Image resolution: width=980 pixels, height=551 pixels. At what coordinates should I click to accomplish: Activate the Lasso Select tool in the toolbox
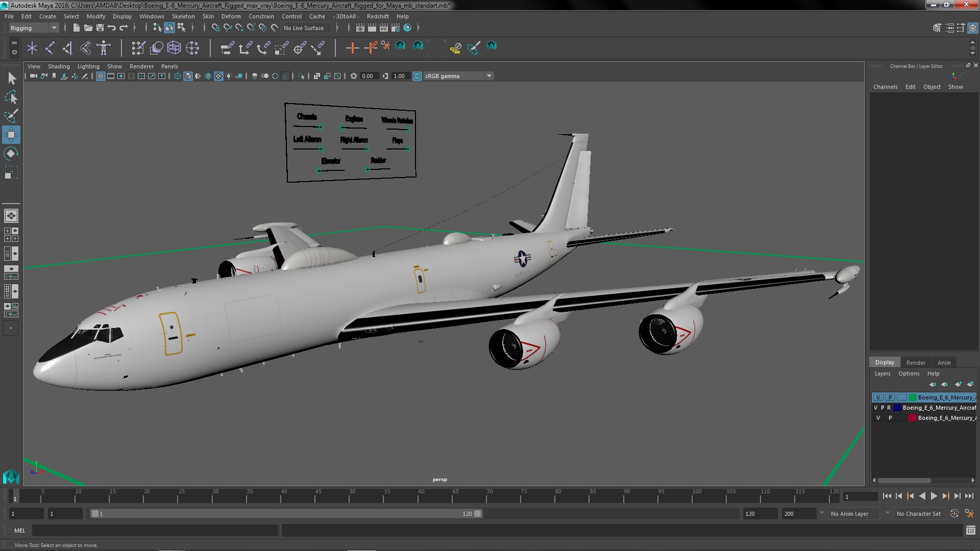pos(11,97)
